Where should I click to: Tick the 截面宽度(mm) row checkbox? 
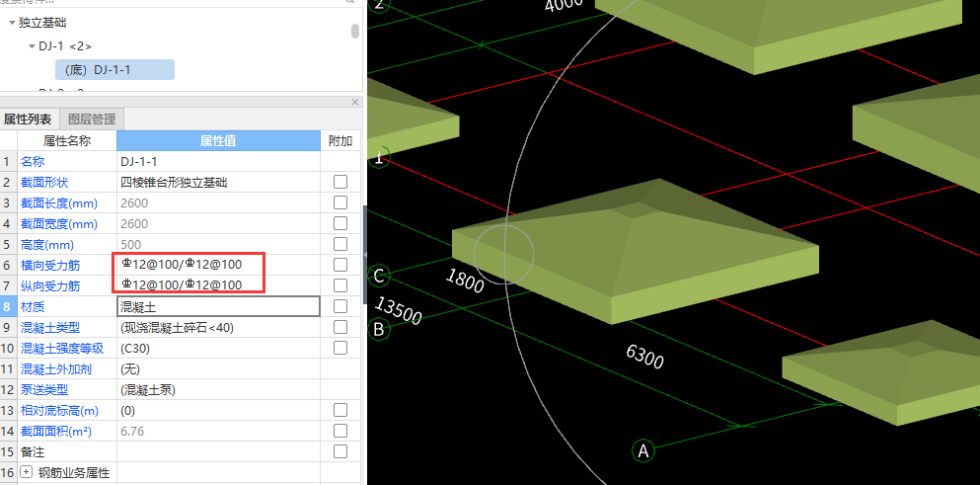point(340,223)
